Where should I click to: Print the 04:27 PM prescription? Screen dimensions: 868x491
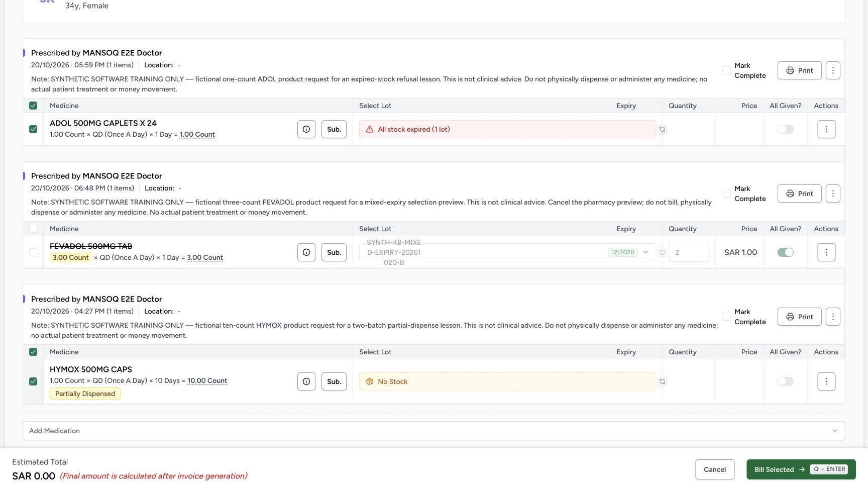coord(800,317)
